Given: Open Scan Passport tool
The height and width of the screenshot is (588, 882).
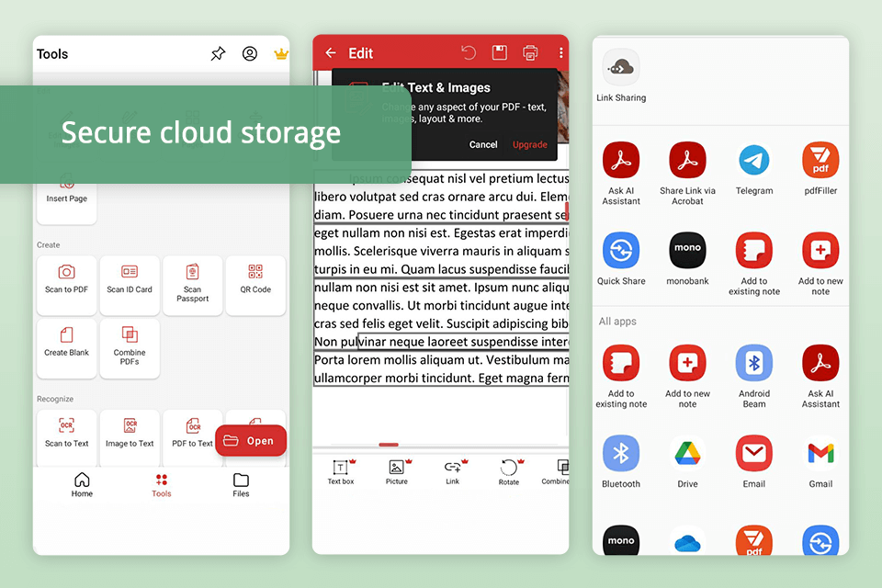Looking at the screenshot, I should click(x=192, y=286).
